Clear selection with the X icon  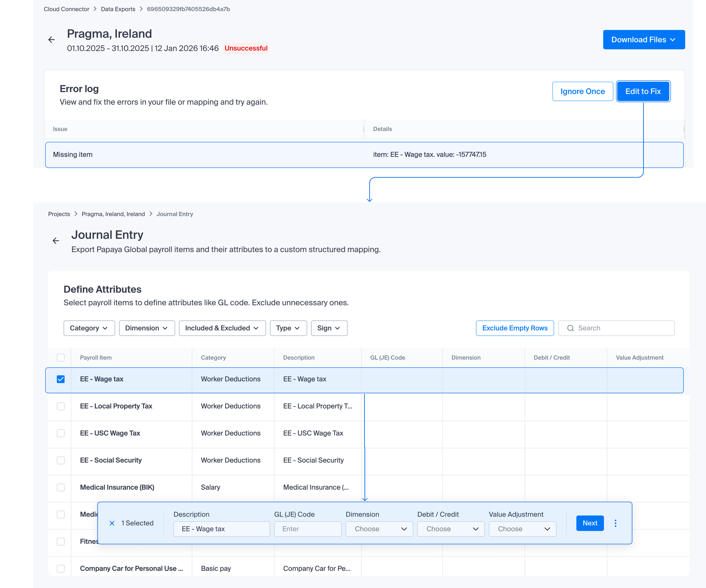(112, 523)
